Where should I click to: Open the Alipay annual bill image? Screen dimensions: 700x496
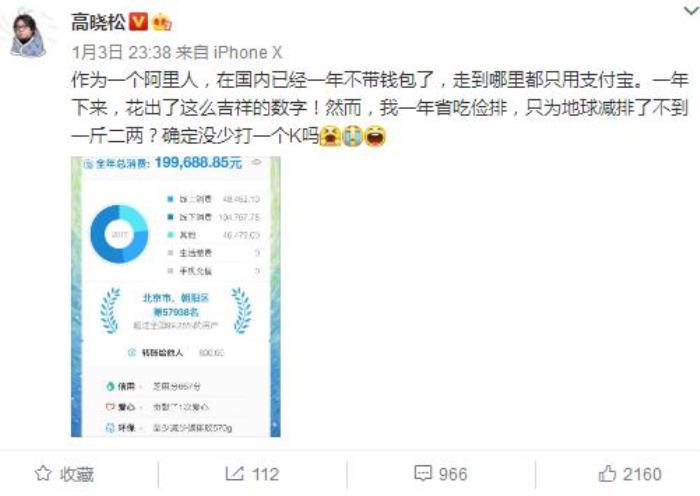click(176, 296)
